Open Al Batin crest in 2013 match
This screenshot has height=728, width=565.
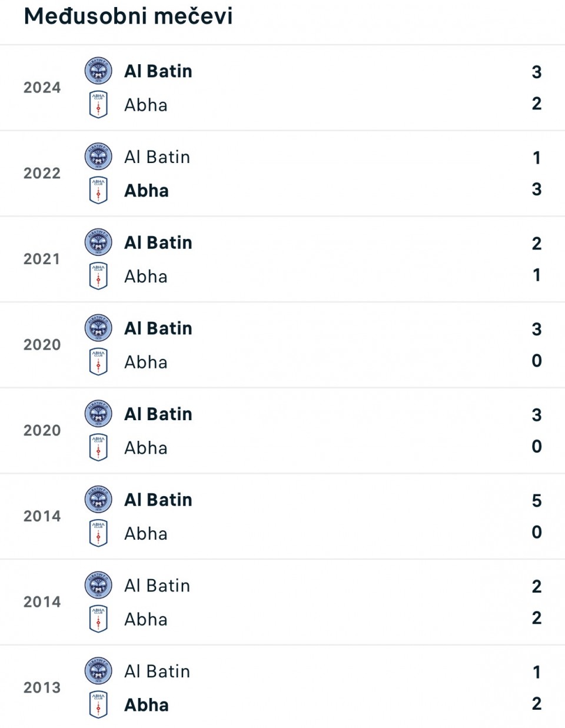click(98, 671)
